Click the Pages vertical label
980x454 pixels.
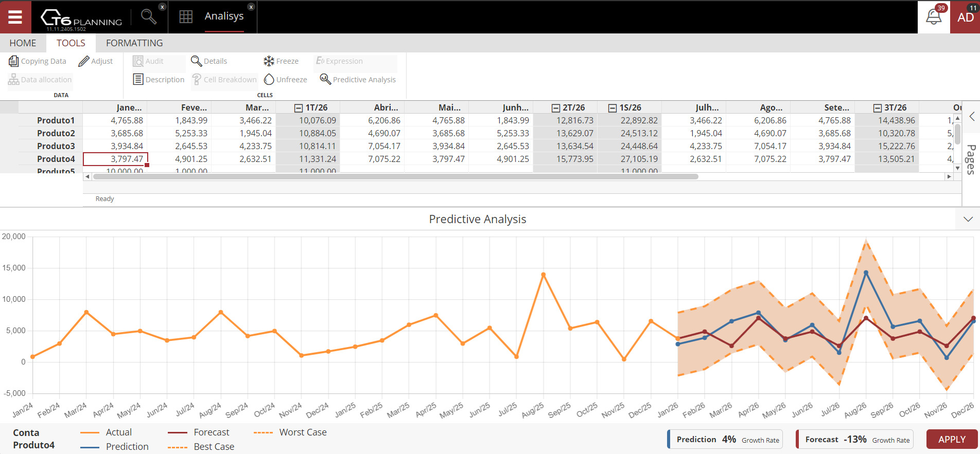[x=971, y=159]
